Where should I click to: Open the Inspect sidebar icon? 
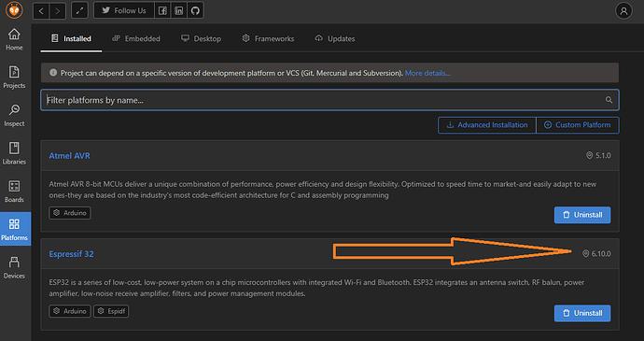[14, 115]
